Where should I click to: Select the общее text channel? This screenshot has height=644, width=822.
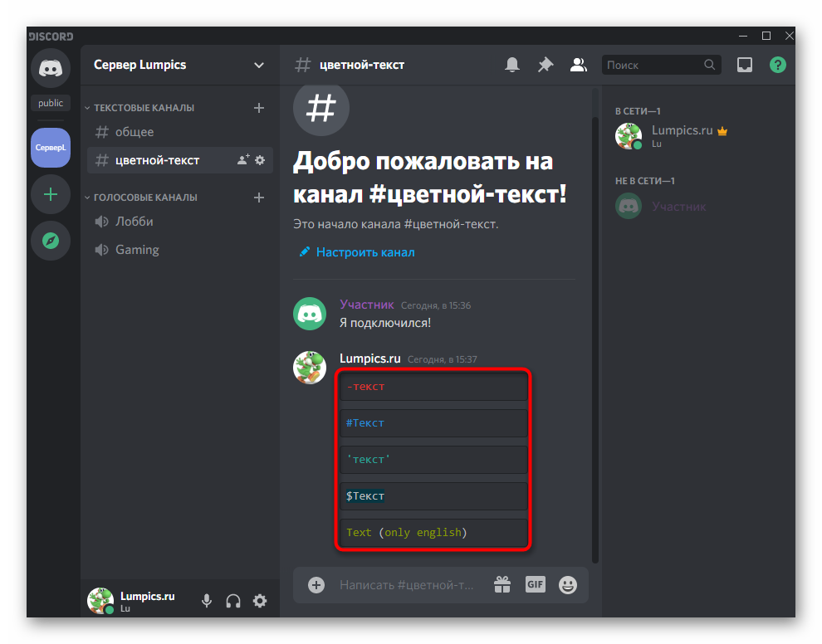[x=135, y=132]
